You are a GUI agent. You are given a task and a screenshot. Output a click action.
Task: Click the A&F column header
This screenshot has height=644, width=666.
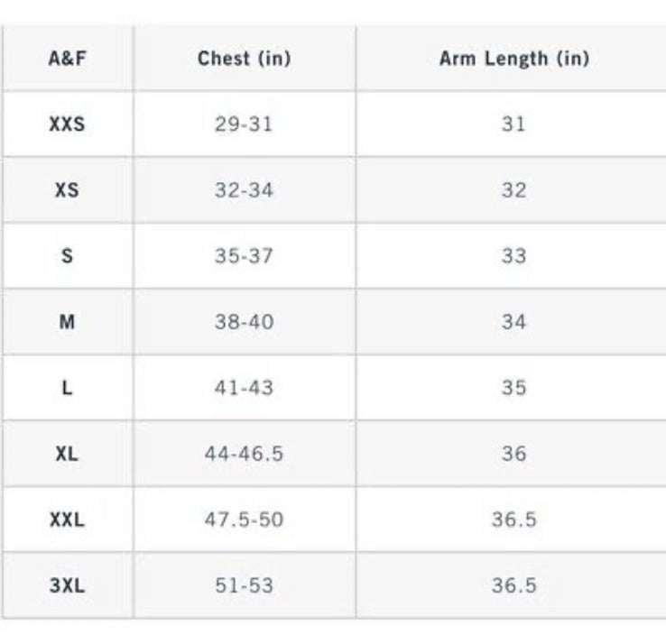click(67, 58)
